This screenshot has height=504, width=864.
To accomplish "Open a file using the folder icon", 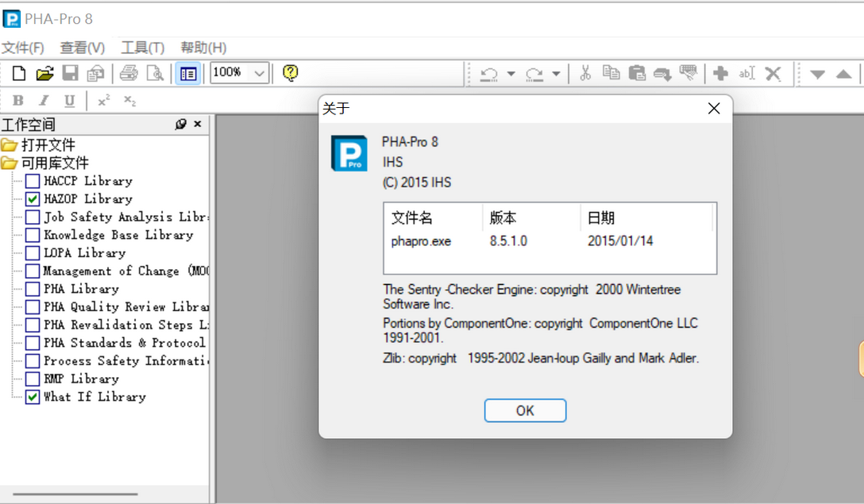I will [x=44, y=73].
